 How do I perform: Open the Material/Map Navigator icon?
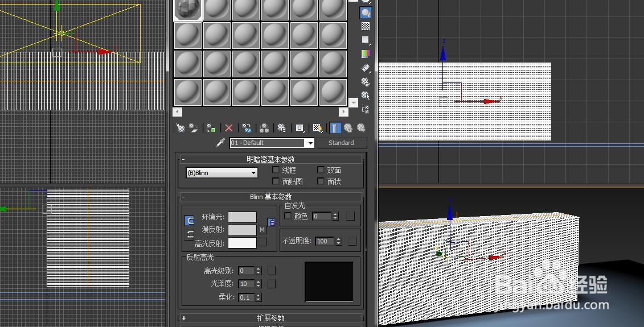click(x=365, y=109)
